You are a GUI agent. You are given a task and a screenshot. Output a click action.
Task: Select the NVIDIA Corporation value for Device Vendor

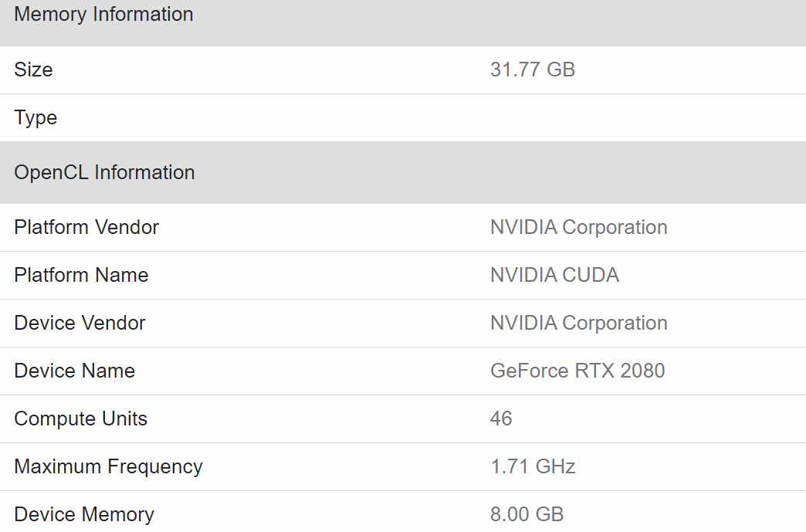coord(578,323)
